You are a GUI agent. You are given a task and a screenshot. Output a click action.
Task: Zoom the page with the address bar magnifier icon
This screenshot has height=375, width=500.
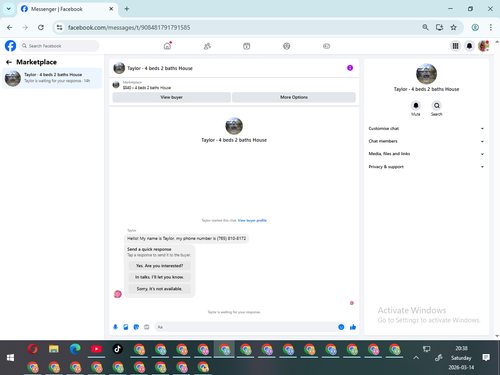point(425,27)
